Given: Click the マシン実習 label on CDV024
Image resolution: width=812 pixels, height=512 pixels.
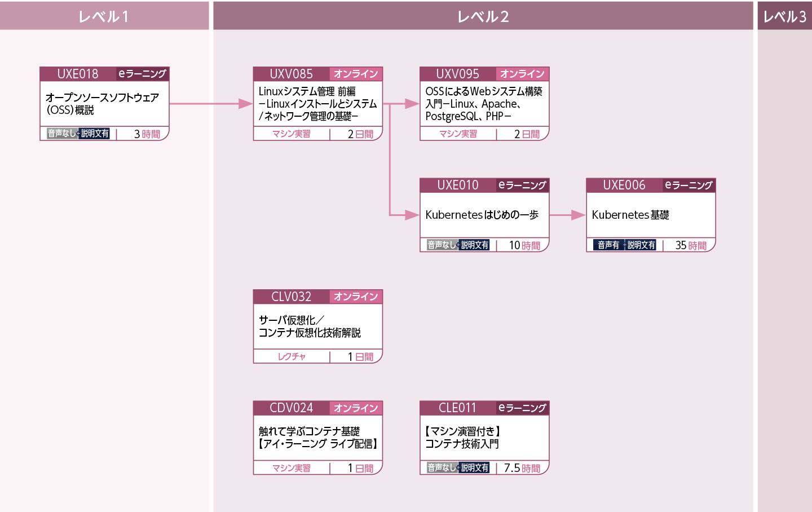Looking at the screenshot, I should coord(292,467).
